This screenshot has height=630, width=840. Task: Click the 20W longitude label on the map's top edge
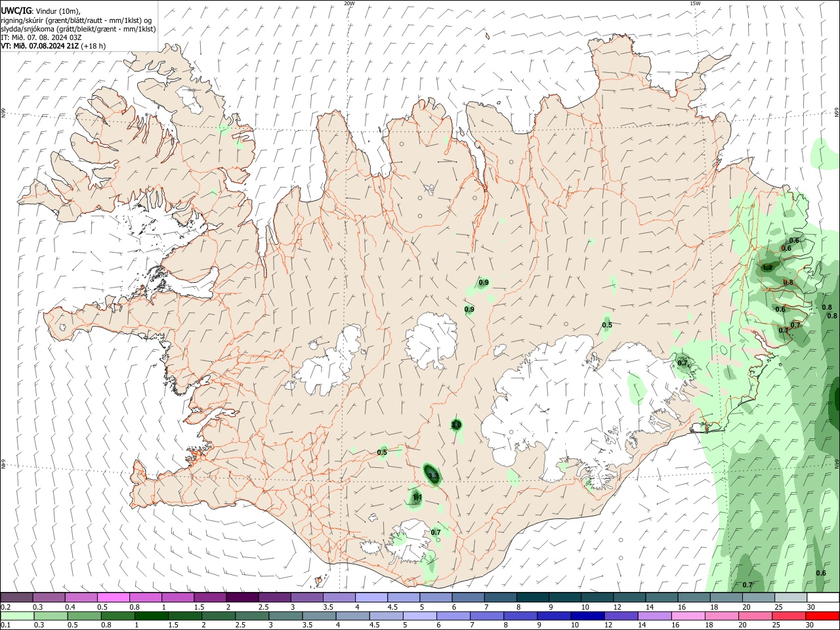tap(349, 3)
